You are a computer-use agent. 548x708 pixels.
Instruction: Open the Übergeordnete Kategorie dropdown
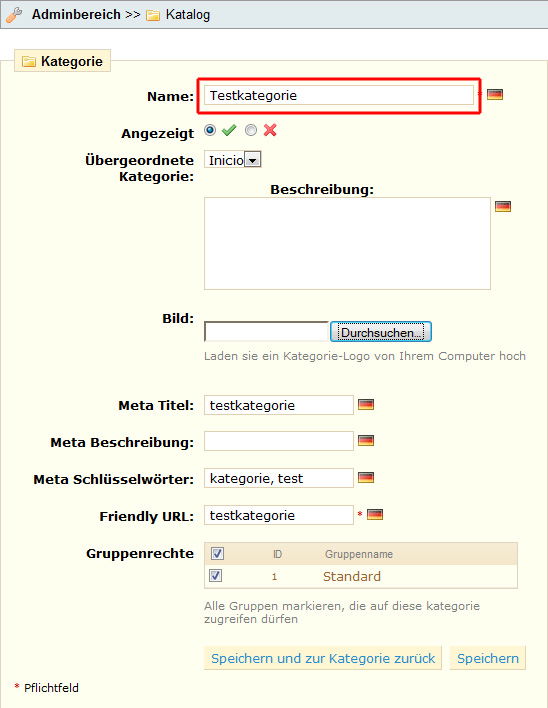(x=232, y=160)
